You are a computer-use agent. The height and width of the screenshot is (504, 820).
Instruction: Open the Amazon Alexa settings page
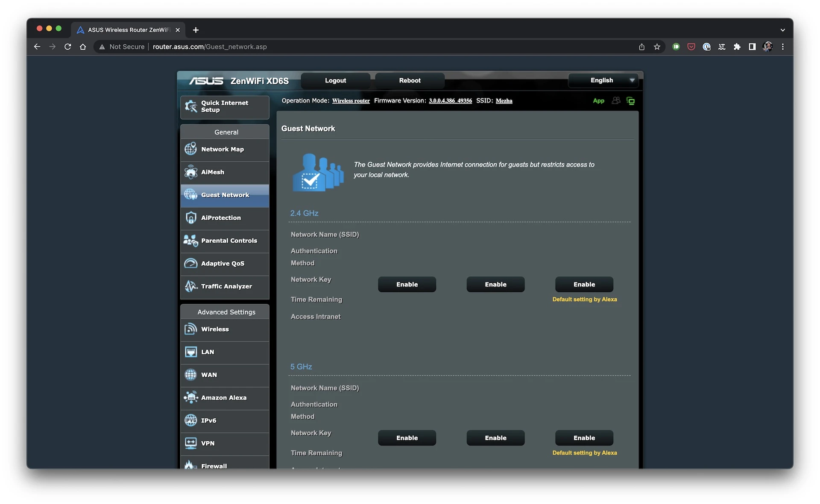(225, 398)
